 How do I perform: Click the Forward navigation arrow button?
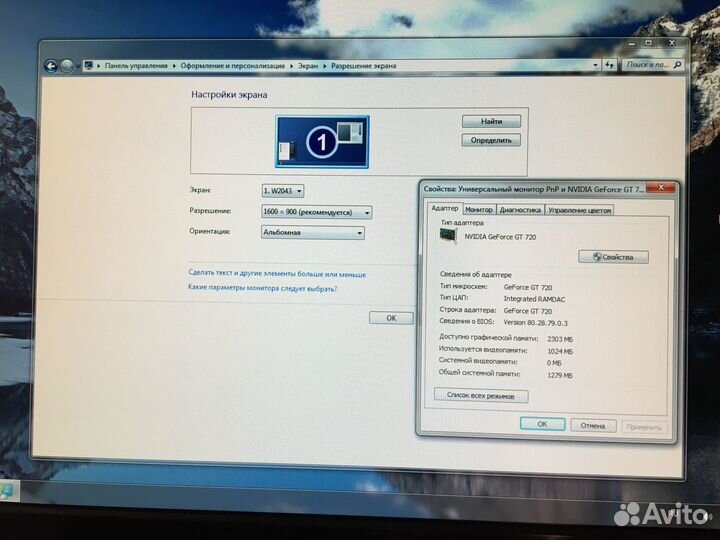coord(67,66)
